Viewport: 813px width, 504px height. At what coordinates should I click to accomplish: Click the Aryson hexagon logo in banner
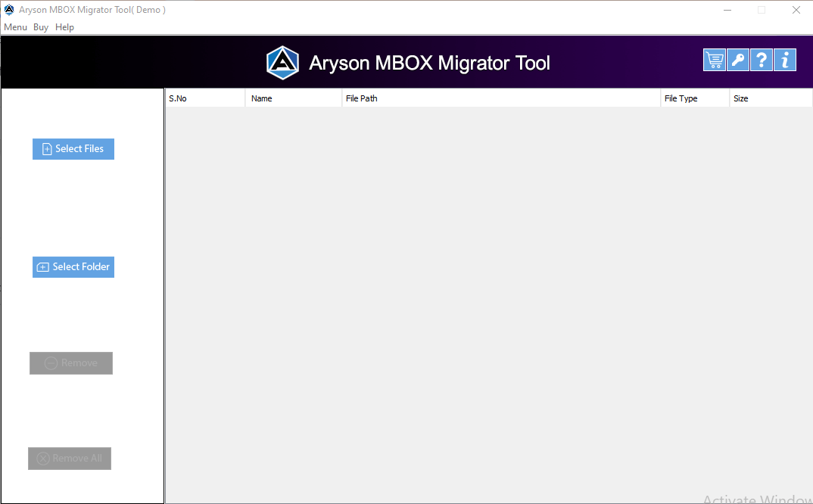(x=282, y=63)
